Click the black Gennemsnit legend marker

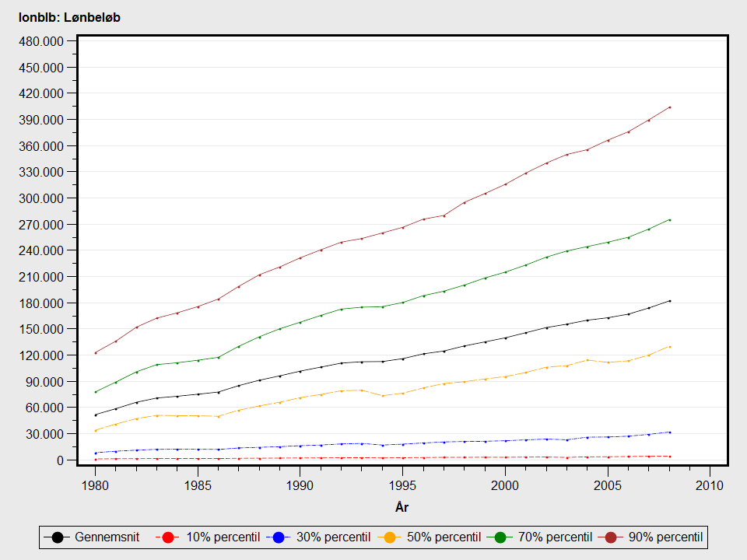(57, 537)
